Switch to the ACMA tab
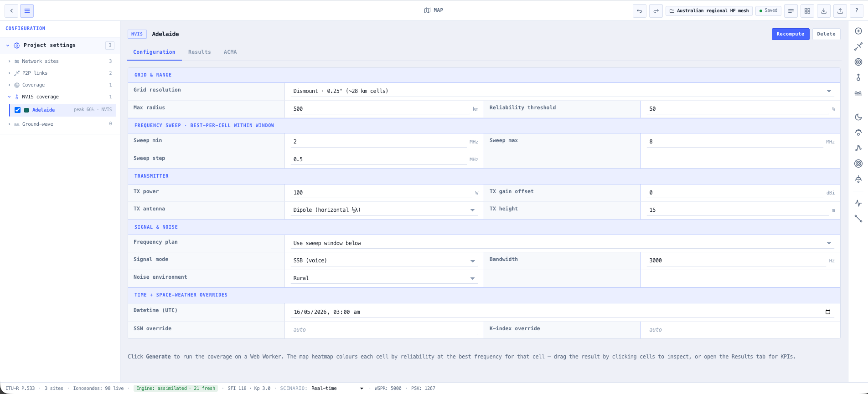This screenshot has width=868, height=394. click(x=230, y=52)
